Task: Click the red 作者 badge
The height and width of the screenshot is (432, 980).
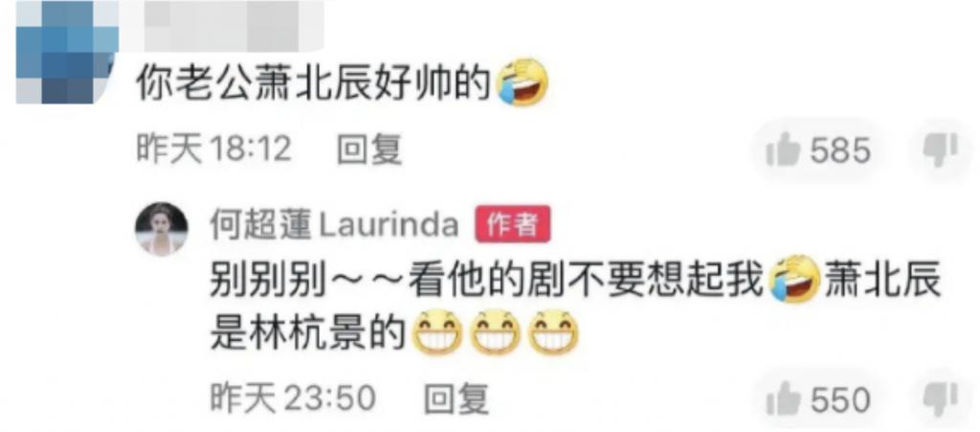Action: pyautogui.click(x=513, y=224)
